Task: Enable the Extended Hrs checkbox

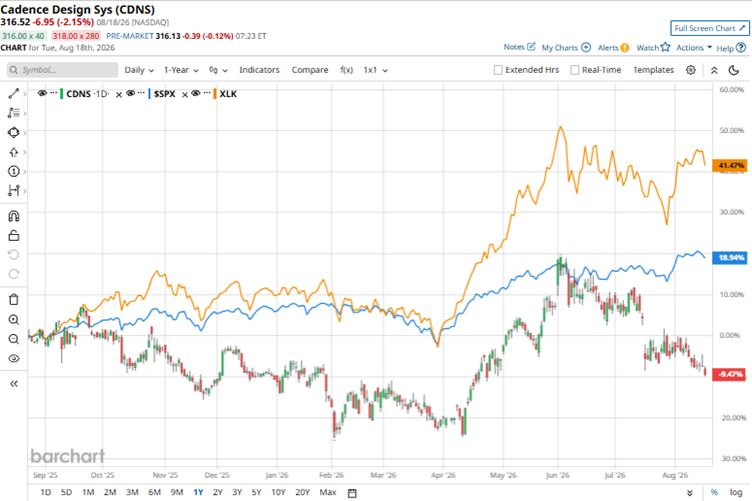Action: click(x=498, y=70)
